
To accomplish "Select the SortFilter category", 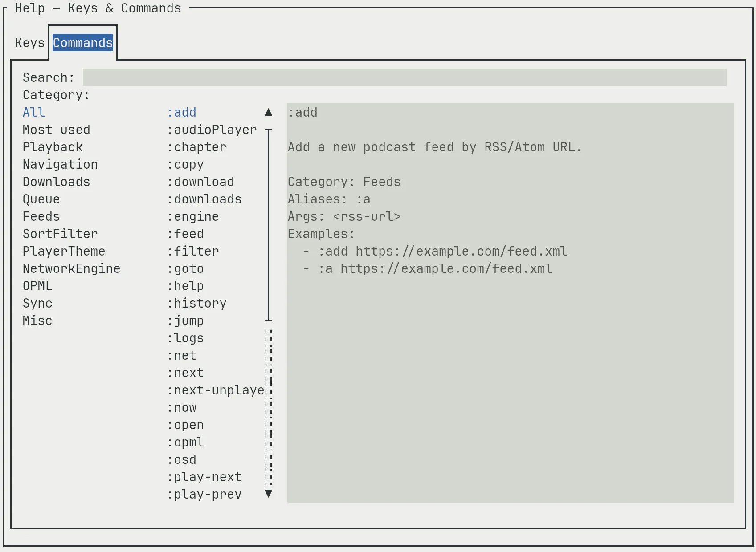I will [x=60, y=234].
